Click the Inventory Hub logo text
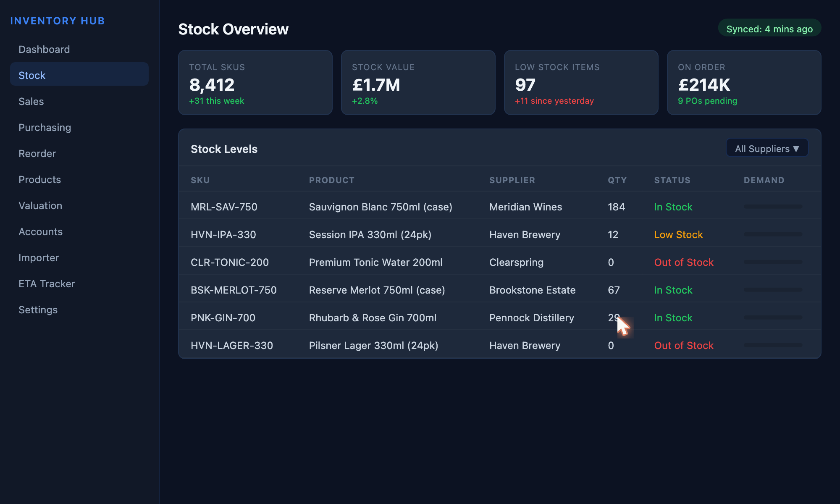 tap(58, 21)
